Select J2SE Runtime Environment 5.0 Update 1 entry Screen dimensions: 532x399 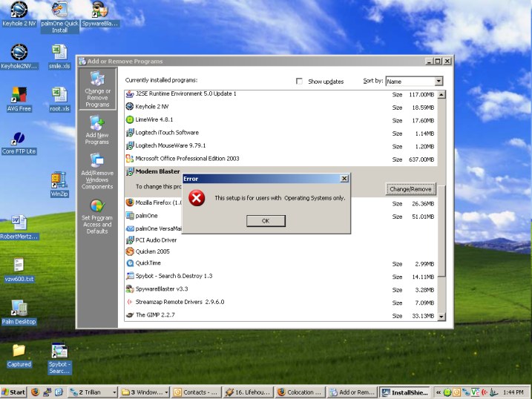tap(281, 94)
